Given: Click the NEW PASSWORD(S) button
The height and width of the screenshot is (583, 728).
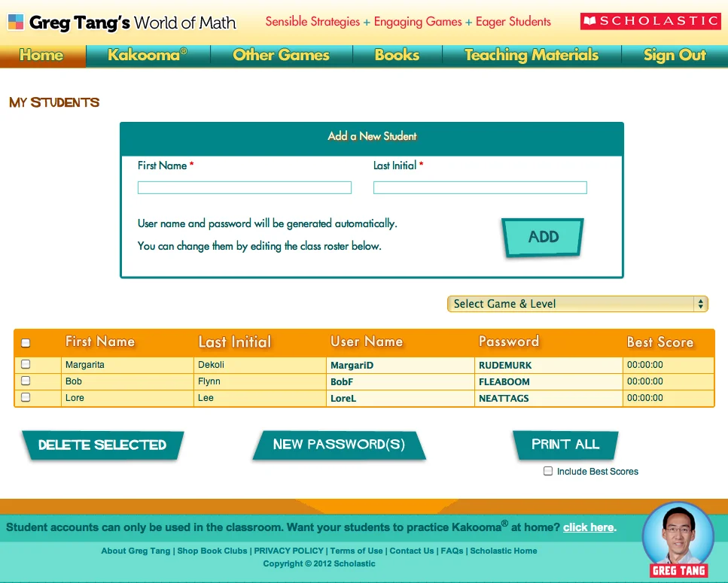Looking at the screenshot, I should click(339, 445).
